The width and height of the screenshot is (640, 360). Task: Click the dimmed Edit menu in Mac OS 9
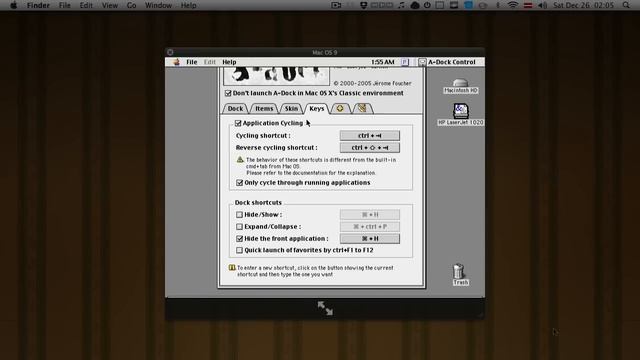pos(209,62)
